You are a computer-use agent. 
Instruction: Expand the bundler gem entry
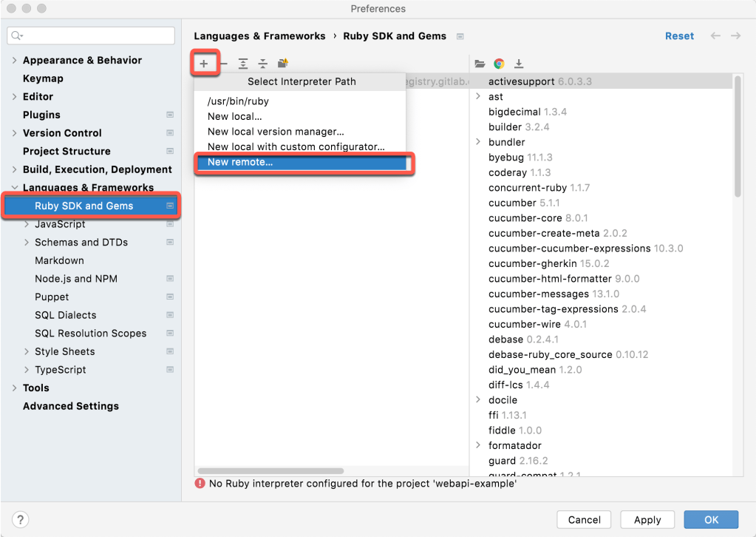(x=478, y=142)
